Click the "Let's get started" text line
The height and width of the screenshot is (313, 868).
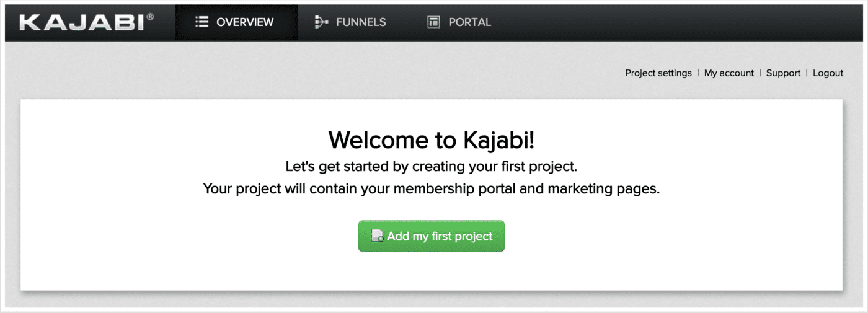pos(432,167)
